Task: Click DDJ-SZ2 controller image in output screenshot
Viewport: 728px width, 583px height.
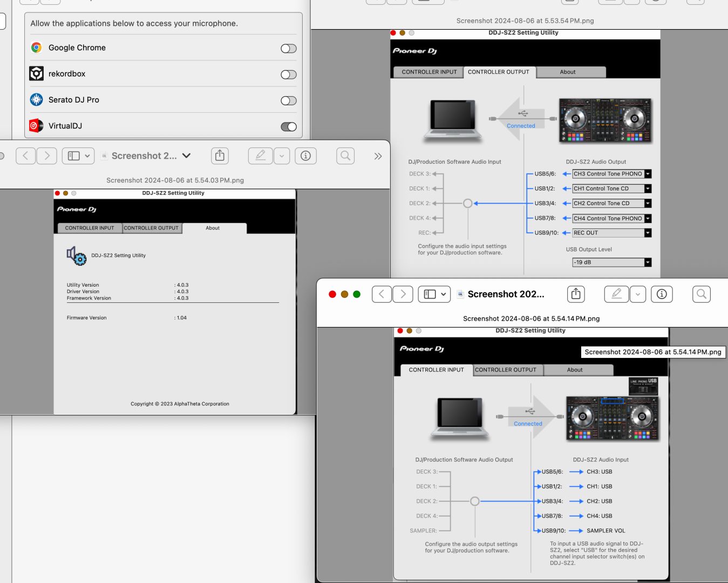Action: (x=605, y=120)
